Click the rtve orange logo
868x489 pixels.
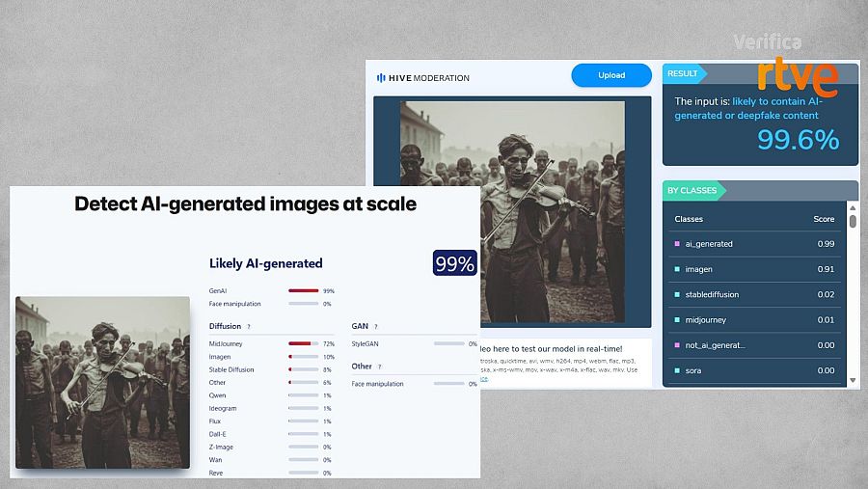coord(797,77)
